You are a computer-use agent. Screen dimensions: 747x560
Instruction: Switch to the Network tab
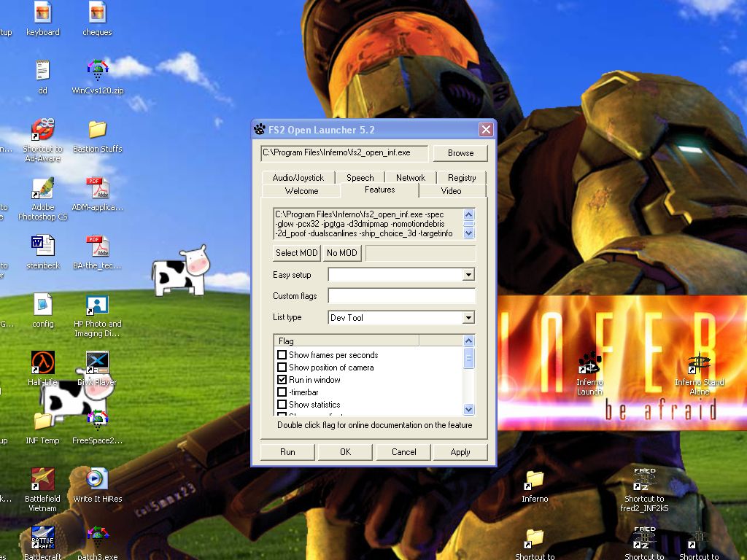pyautogui.click(x=411, y=178)
